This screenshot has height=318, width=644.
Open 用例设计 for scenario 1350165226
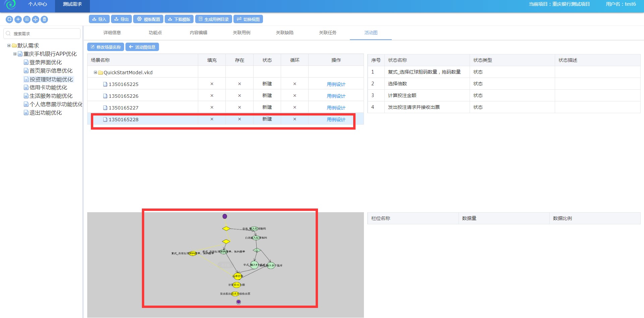[x=336, y=96]
